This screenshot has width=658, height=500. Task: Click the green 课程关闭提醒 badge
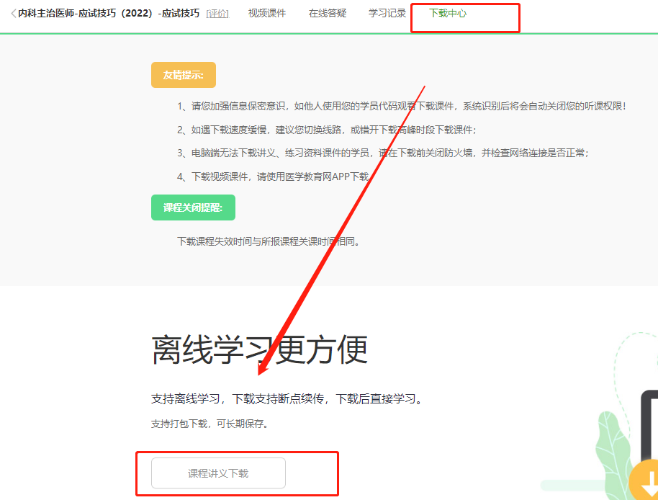pyautogui.click(x=192, y=208)
